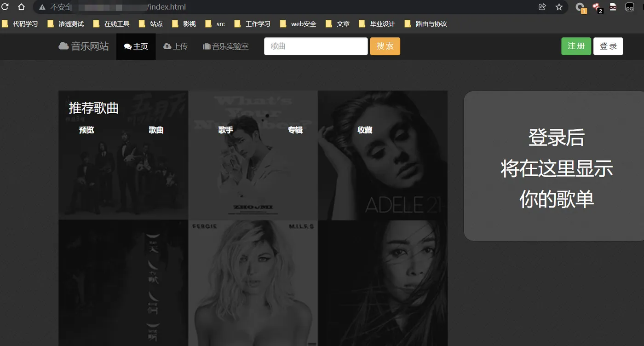The width and height of the screenshot is (644, 346).
Task: Click the briefcase icon of 音乐实验室
Action: 207,46
